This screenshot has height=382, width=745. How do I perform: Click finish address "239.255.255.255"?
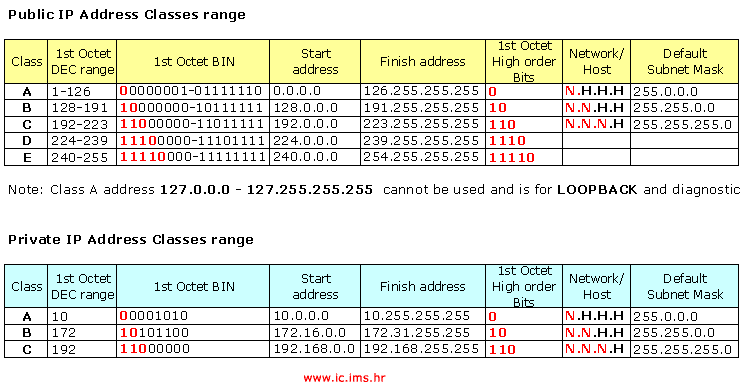(421, 141)
